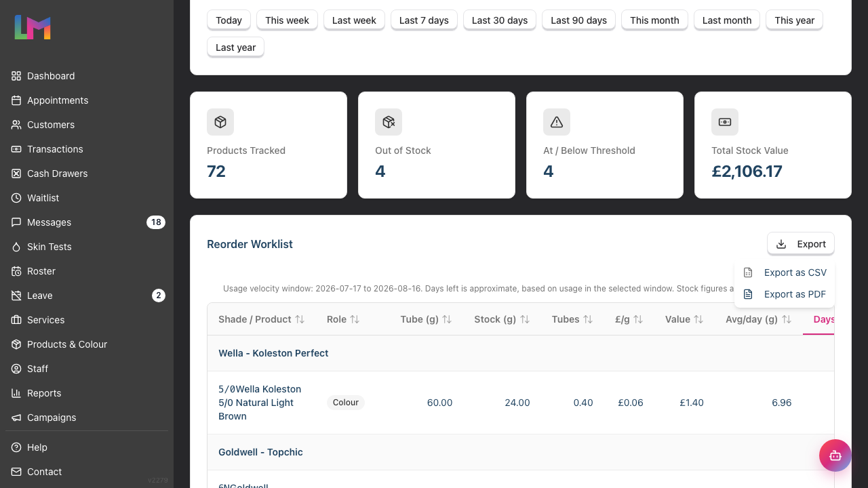This screenshot has height=488, width=868.
Task: Open Messages in the sidebar
Action: (87, 222)
